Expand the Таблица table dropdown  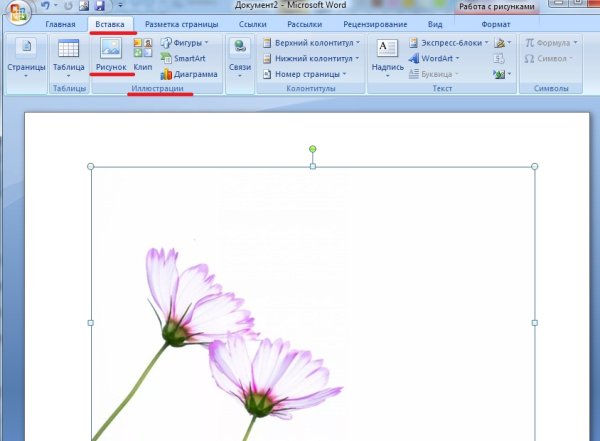click(x=68, y=57)
